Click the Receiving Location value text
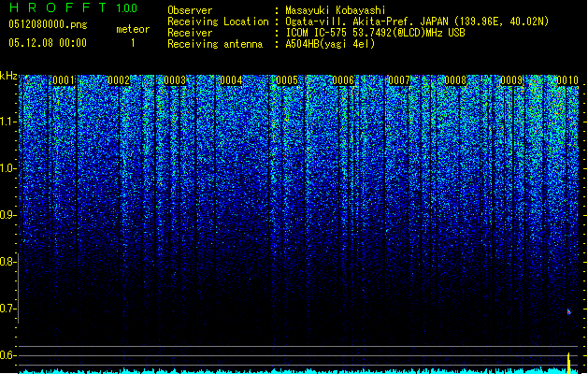The width and height of the screenshot is (588, 374). pos(417,22)
